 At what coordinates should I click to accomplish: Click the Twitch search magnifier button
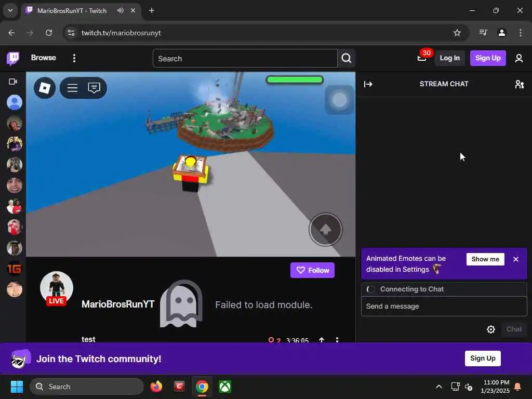(x=346, y=58)
